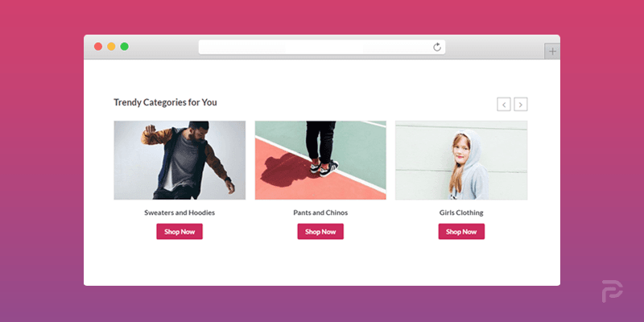This screenshot has width=644, height=322.
Task: Select the dancing man in jacket image
Action: coord(180,160)
